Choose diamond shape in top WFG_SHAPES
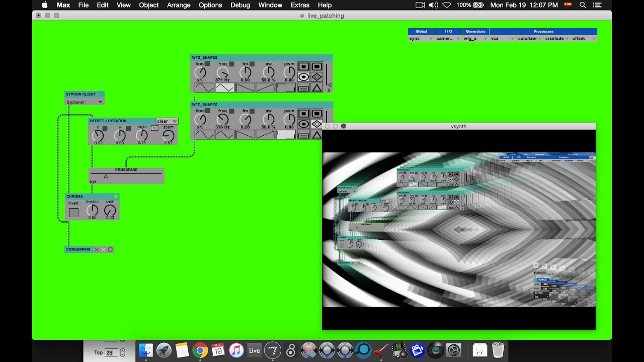This screenshot has width=644, height=362. pos(316,77)
